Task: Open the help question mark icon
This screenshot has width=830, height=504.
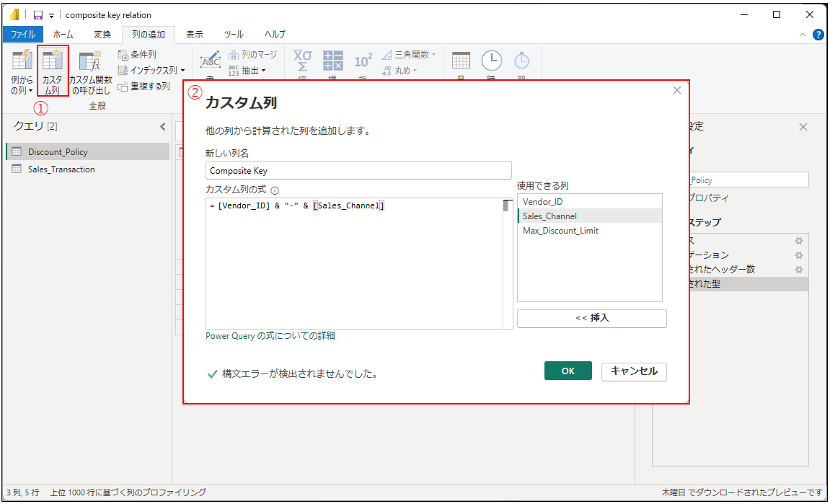Action: 818,35
